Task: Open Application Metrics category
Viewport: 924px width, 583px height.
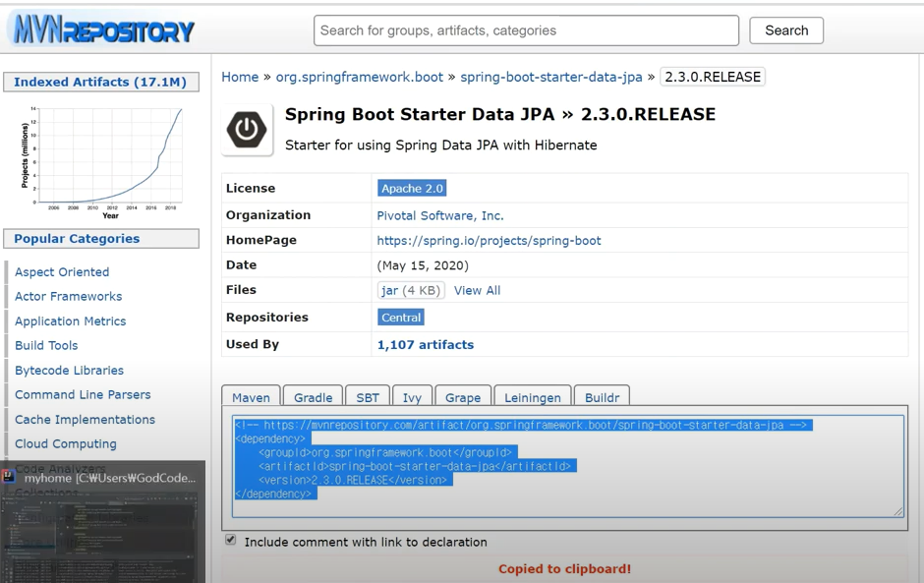Action: pyautogui.click(x=70, y=321)
